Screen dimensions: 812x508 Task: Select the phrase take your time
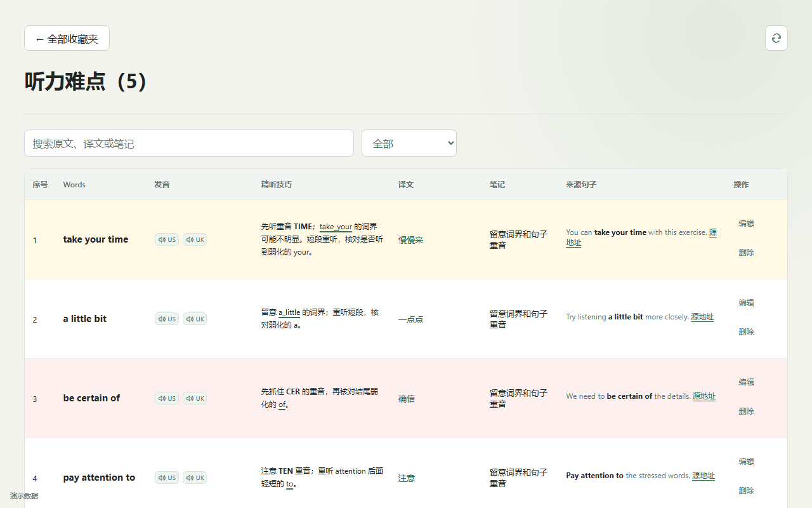pyautogui.click(x=96, y=239)
